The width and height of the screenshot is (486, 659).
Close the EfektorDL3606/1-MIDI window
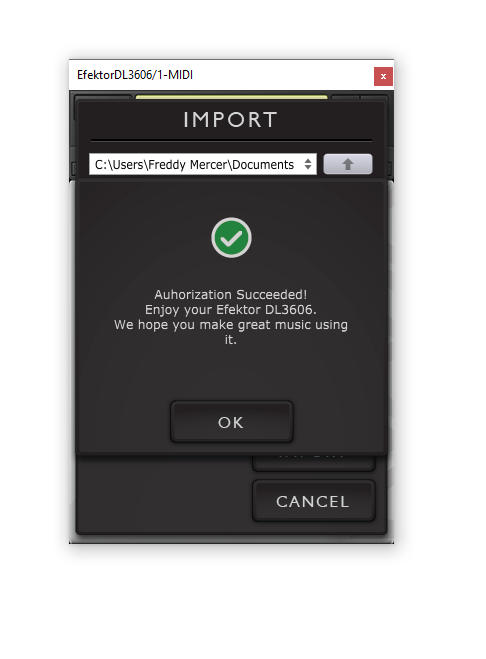click(x=383, y=76)
